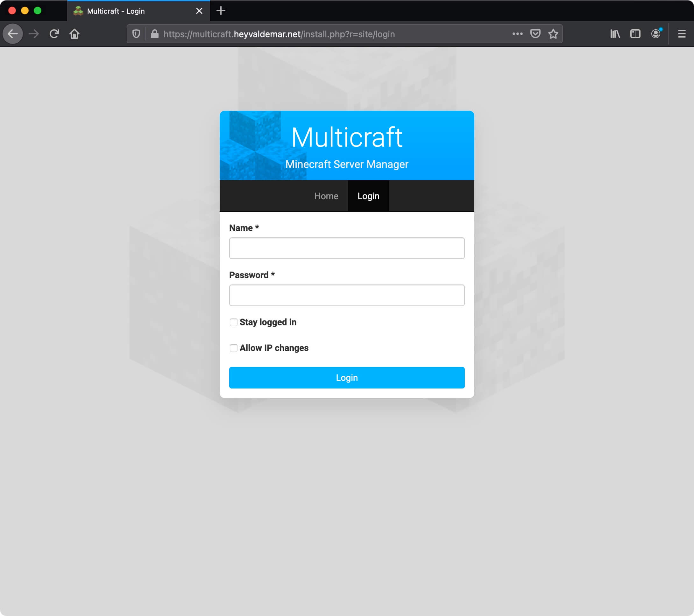Image resolution: width=694 pixels, height=616 pixels.
Task: Click the Password input field
Action: tap(347, 295)
